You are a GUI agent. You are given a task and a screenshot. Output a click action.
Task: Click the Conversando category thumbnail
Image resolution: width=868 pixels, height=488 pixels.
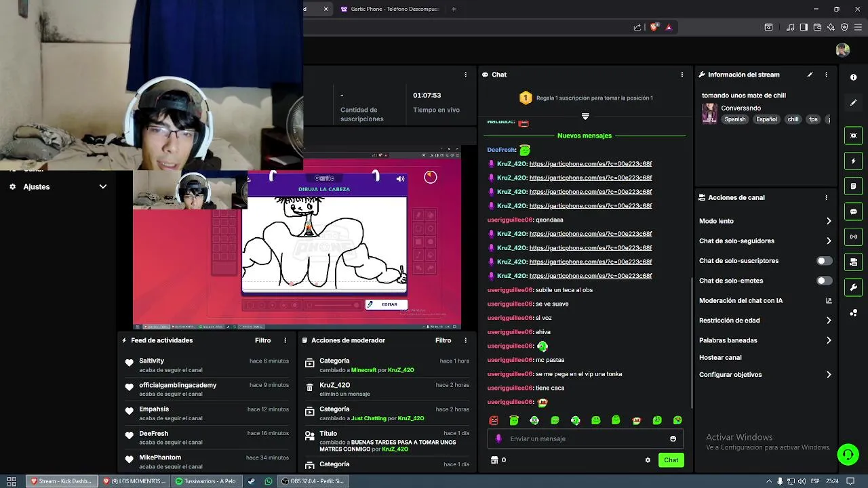[x=709, y=113]
